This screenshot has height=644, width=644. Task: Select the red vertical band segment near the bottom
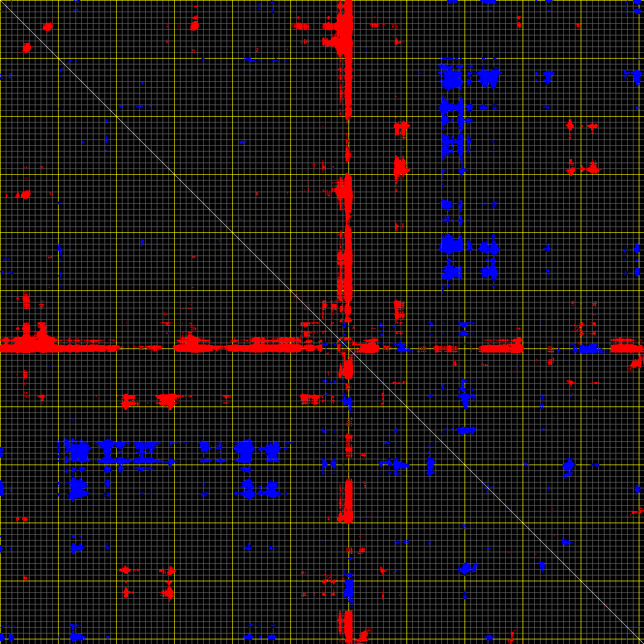click(347, 501)
